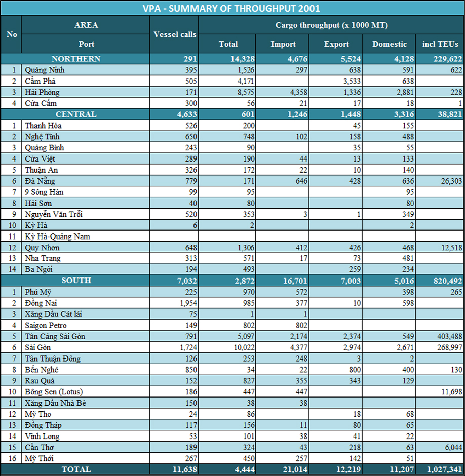The image size is (465, 476).
Task: Select the Domestic column header
Action: click(389, 44)
